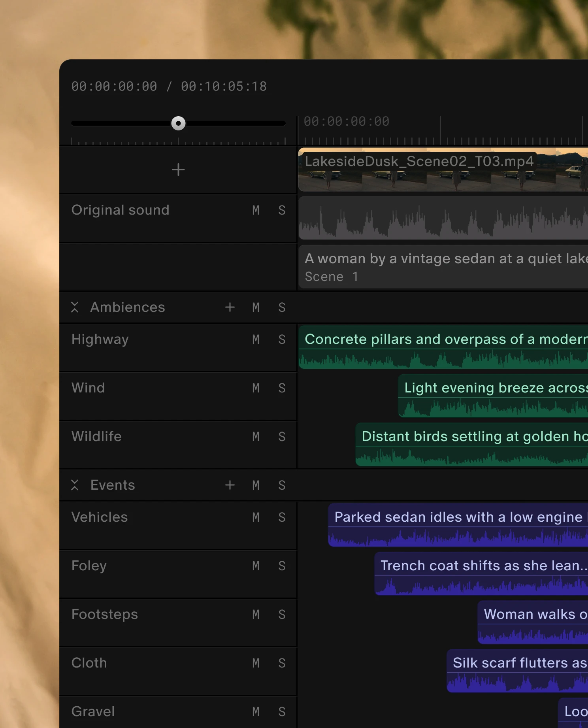Mute the Vehicles track

tap(256, 517)
